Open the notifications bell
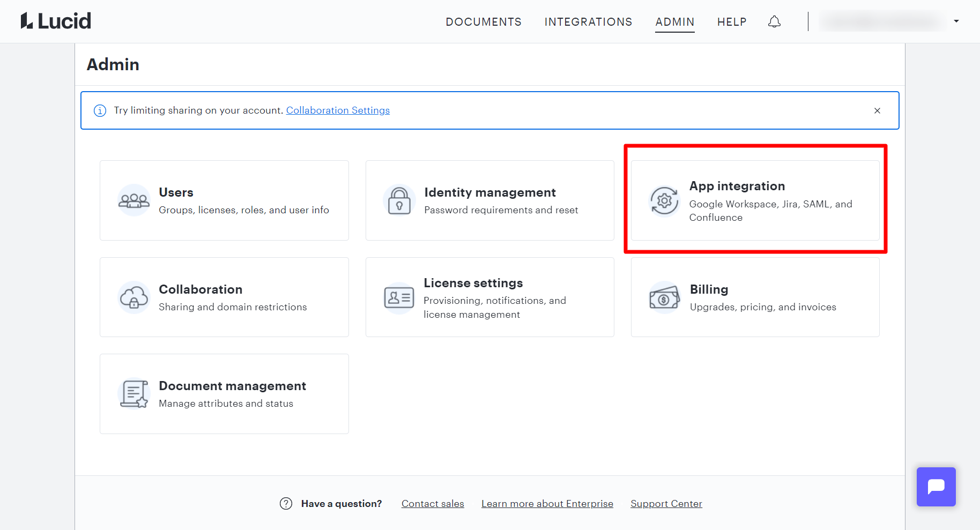Viewport: 980px width, 530px height. coord(774,21)
